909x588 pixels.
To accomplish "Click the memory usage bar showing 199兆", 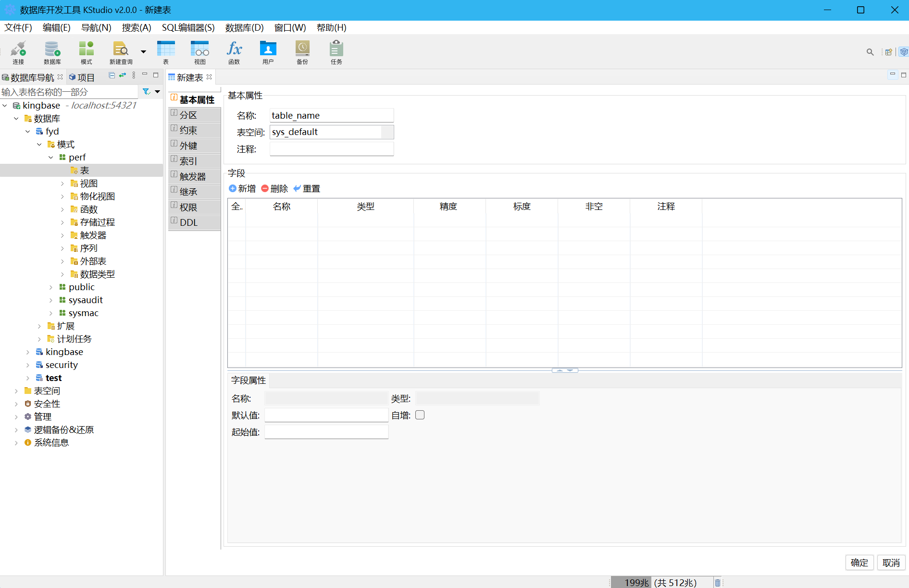I will 661,583.
